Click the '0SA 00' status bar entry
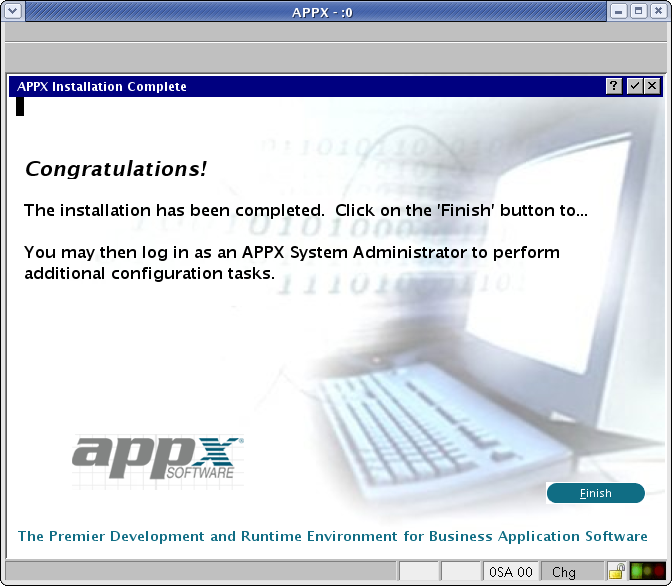 click(x=510, y=572)
